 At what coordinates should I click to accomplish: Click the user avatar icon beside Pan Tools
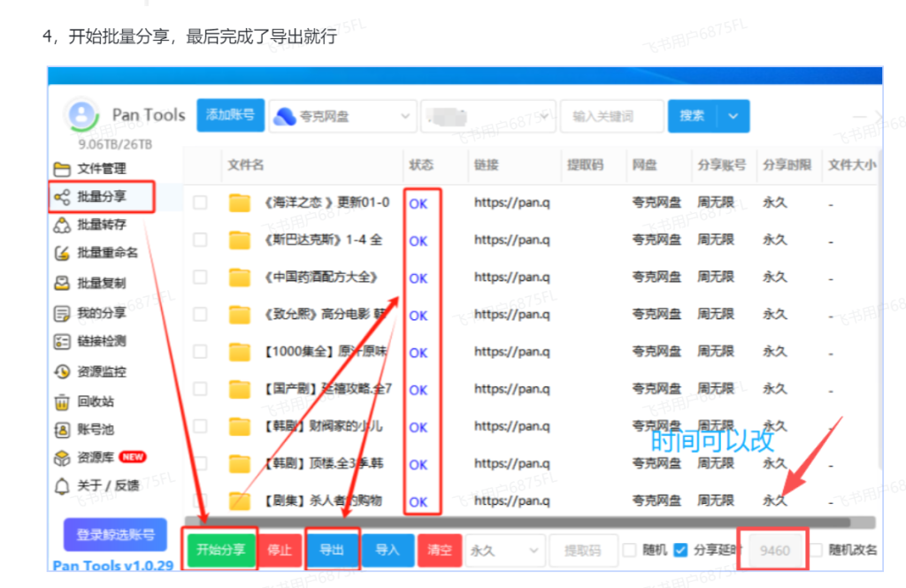point(81,115)
